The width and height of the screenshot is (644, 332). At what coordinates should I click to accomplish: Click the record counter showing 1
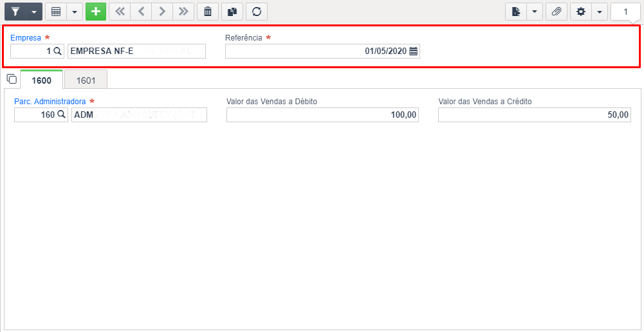point(625,12)
